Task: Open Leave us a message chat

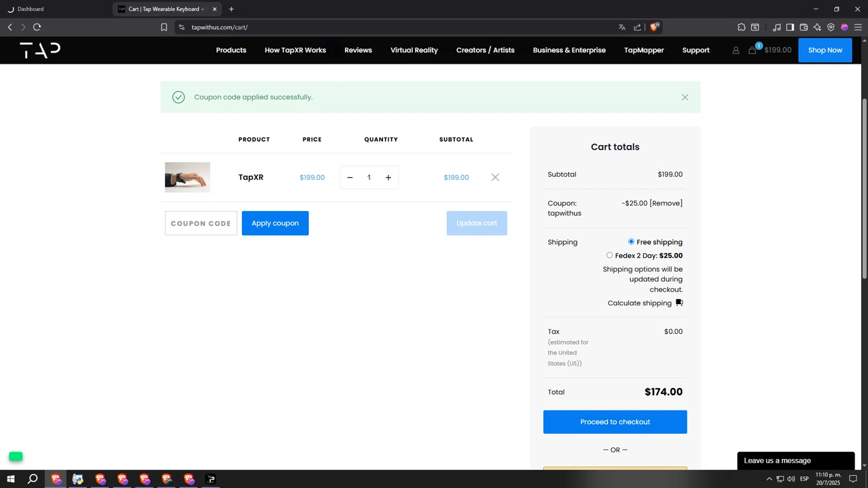Action: click(x=796, y=461)
